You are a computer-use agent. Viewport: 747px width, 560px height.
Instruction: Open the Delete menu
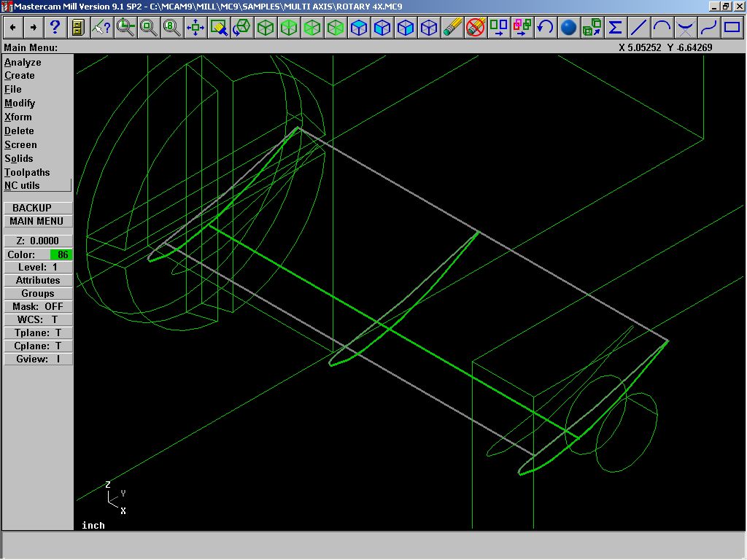coord(19,131)
